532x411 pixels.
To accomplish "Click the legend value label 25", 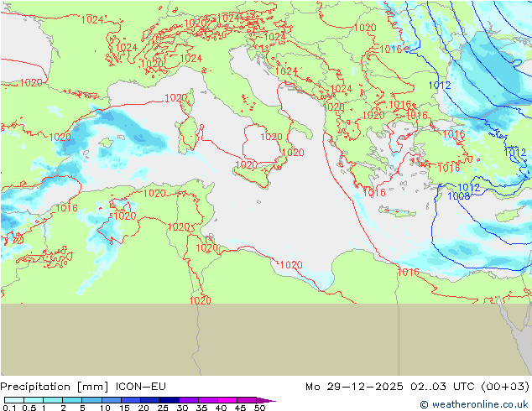I will [163, 408].
